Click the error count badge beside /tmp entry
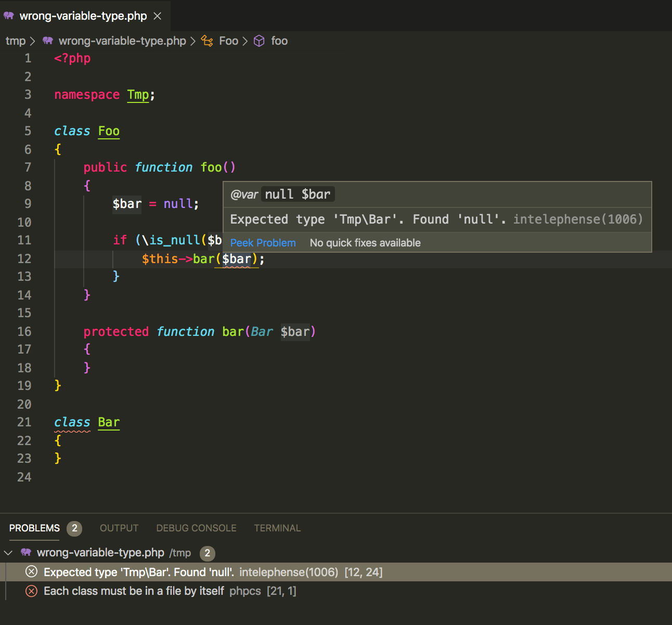This screenshot has width=672, height=625. (x=207, y=553)
